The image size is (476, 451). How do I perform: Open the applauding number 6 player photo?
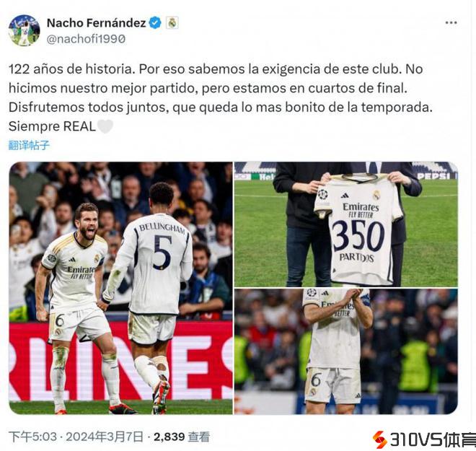coord(346,351)
